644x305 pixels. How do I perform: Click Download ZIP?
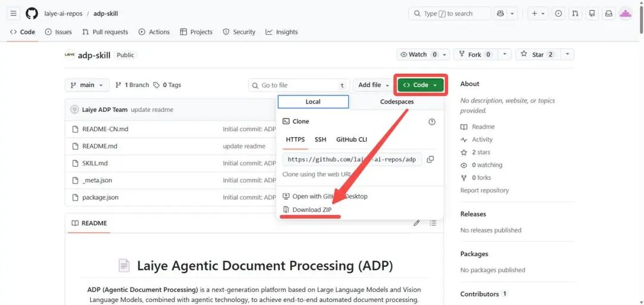[x=311, y=210]
